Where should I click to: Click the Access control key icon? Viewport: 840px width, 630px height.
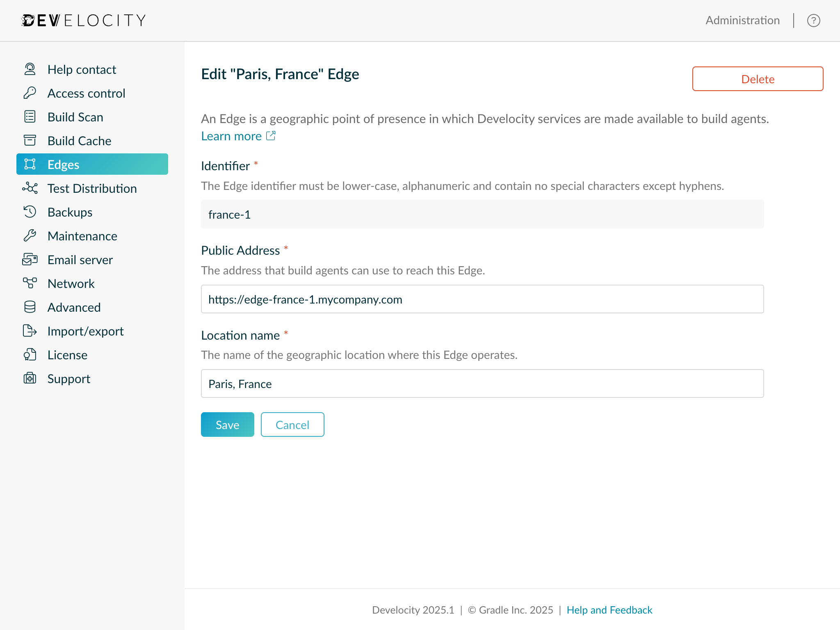[30, 93]
